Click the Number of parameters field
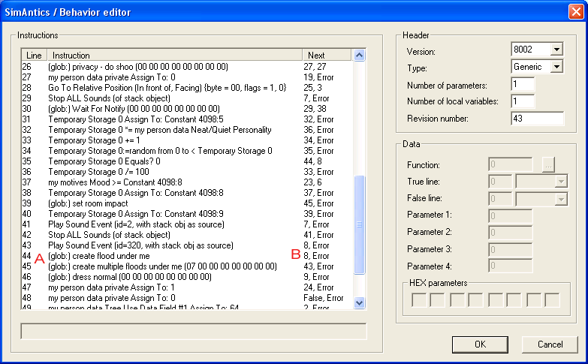This screenshot has width=588, height=364. coord(523,84)
